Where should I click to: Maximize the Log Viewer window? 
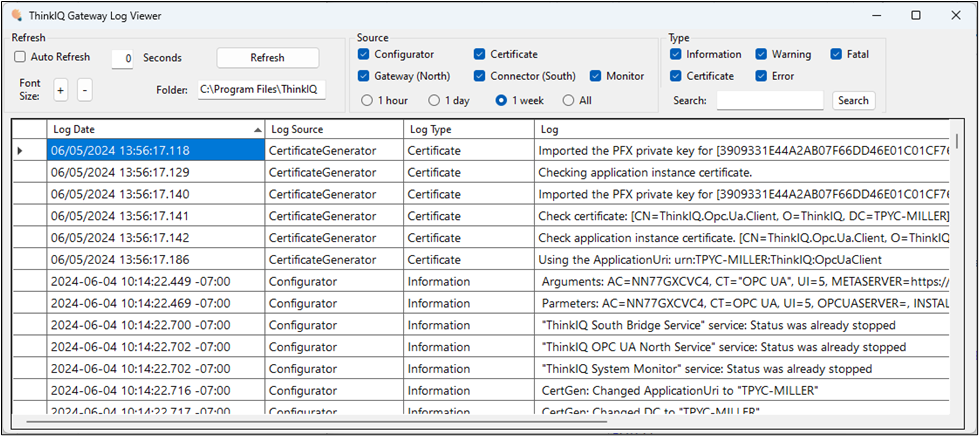point(916,16)
